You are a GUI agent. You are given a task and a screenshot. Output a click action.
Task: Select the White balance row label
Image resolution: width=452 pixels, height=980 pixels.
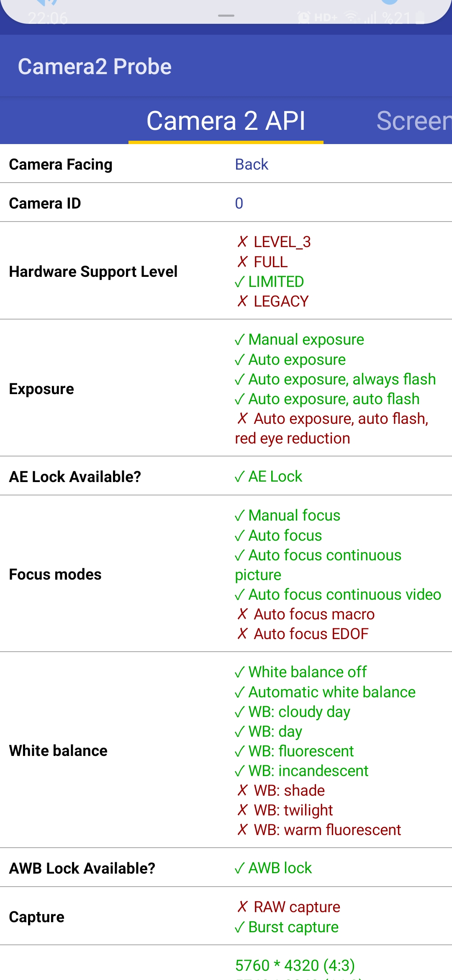[x=58, y=751]
